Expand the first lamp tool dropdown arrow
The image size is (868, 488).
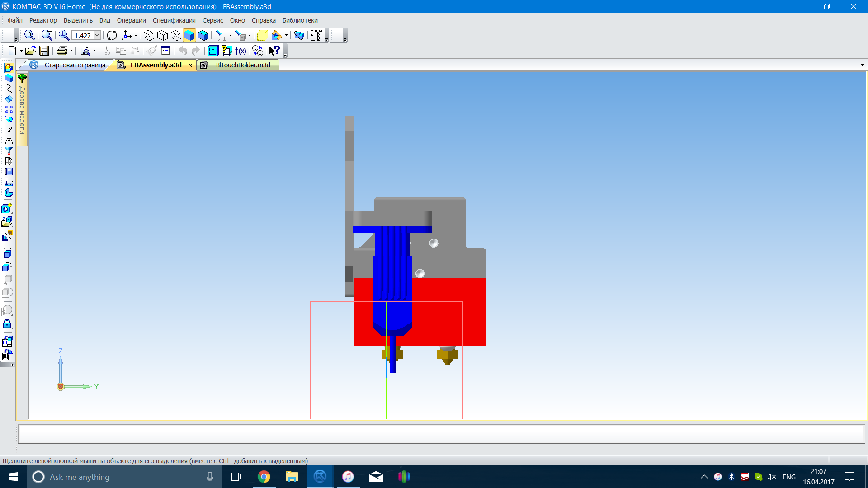tap(230, 35)
